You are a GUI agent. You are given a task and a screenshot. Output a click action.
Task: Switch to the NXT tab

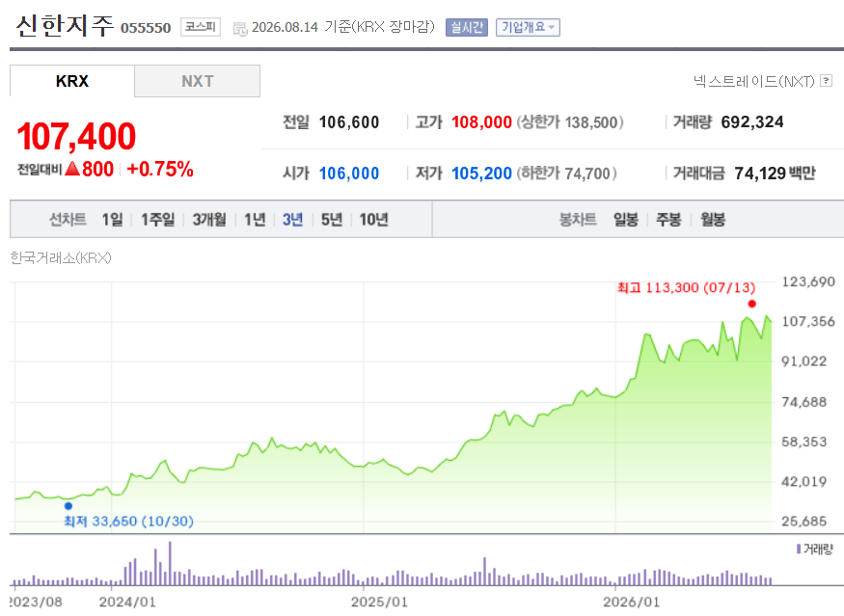coord(197,81)
